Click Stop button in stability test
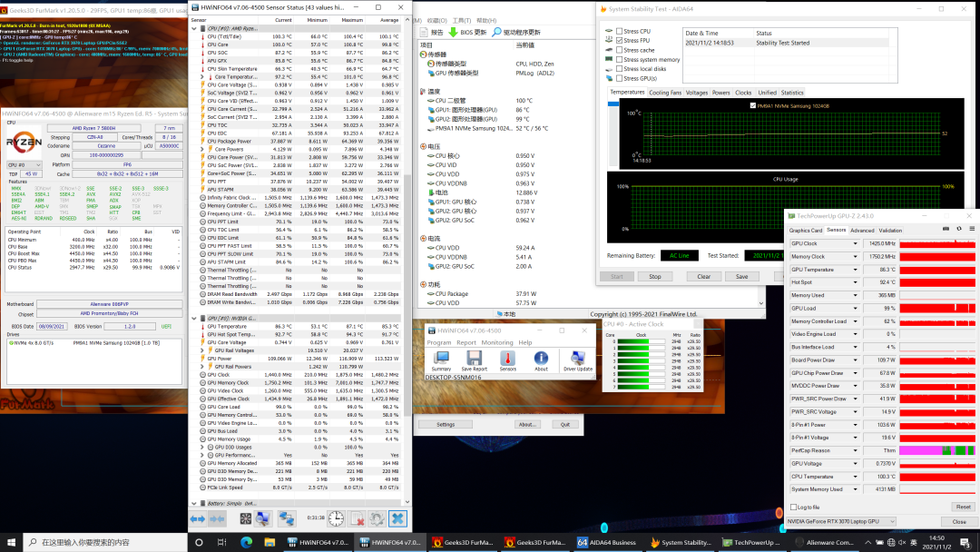The height and width of the screenshot is (552, 980). point(655,276)
